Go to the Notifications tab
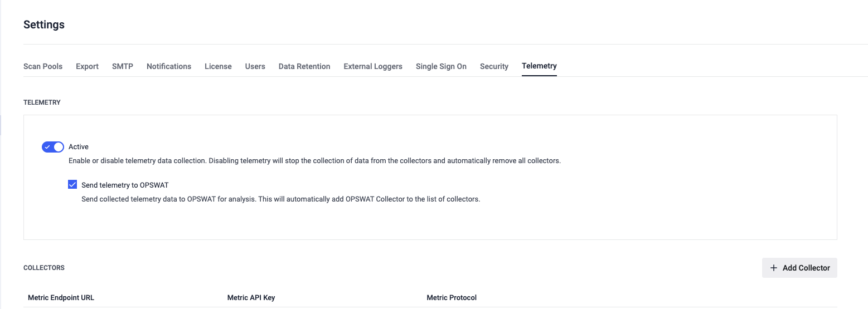 coord(169,66)
